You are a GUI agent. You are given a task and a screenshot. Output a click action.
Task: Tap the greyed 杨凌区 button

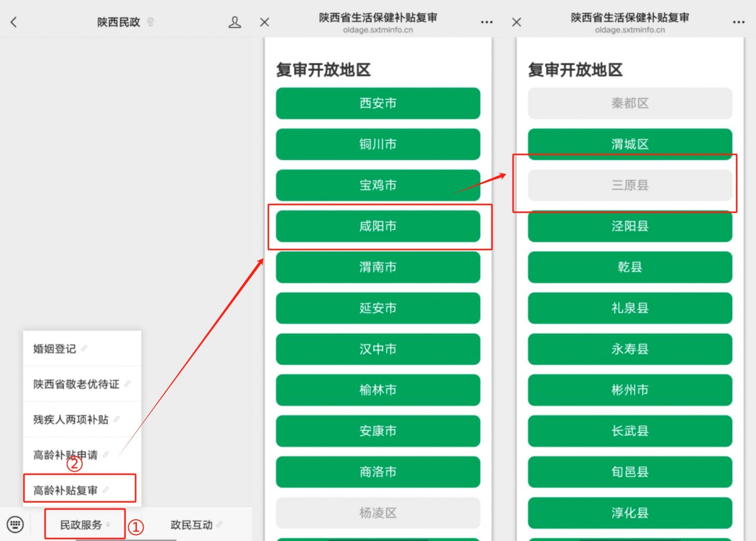378,512
